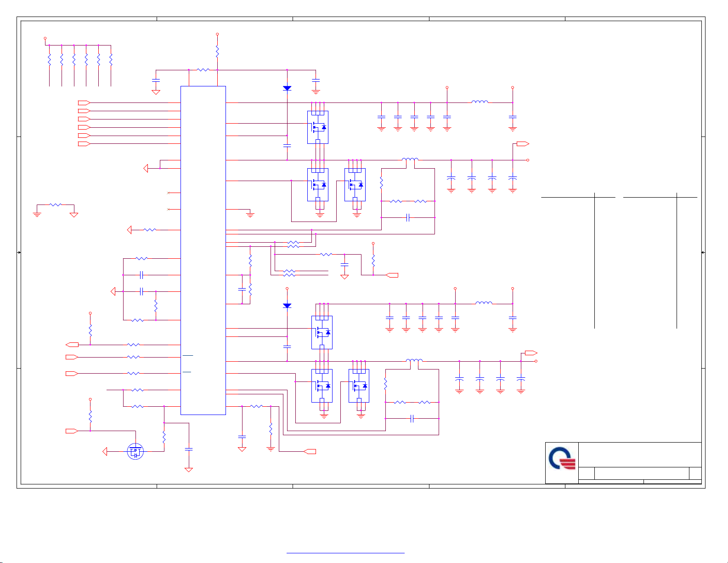The height and width of the screenshot is (563, 728).
Task: Select the bottommost of six input ports
Action: pyautogui.click(x=84, y=144)
